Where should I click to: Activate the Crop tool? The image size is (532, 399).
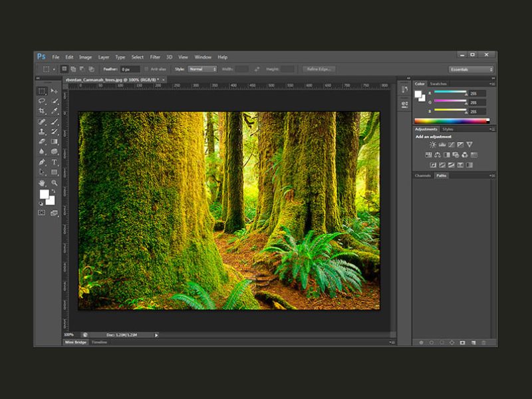pos(42,111)
